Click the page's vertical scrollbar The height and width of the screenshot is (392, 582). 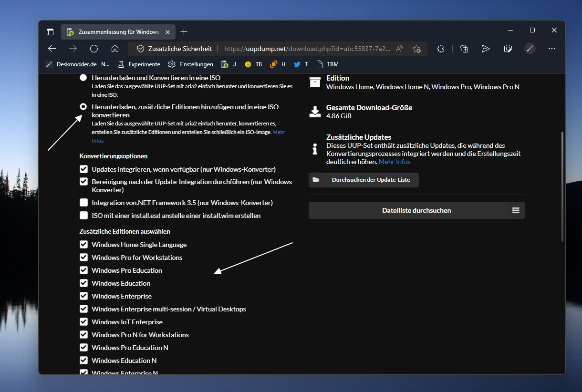562,186
